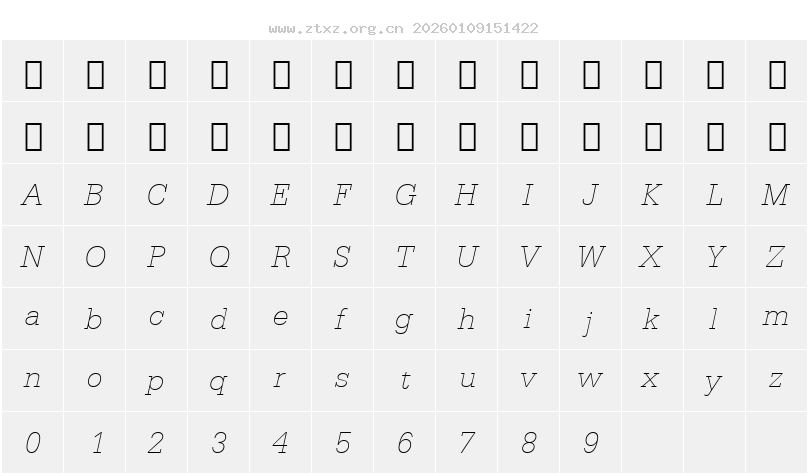The image size is (808, 476).
Task: Choose the lowercase y glyph
Action: coord(714,382)
